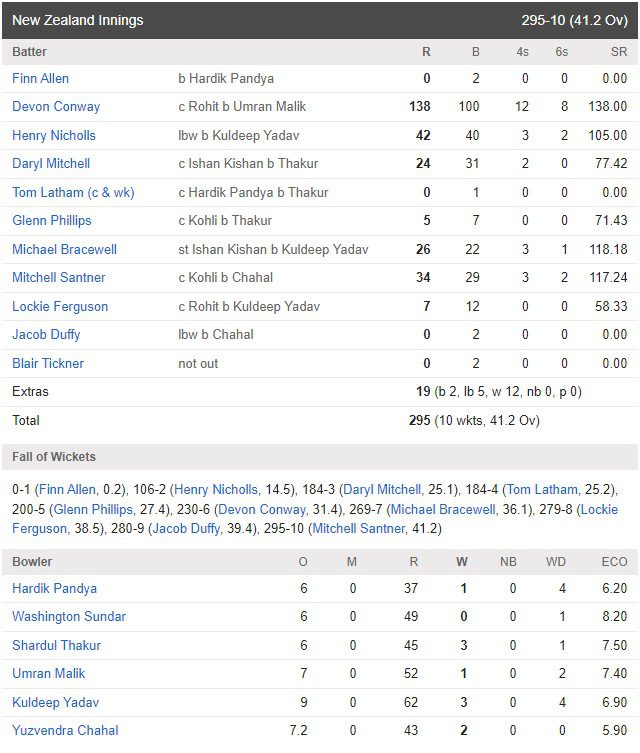Click the New Zealand Innings header bar
640x753 pixels.
click(320, 20)
